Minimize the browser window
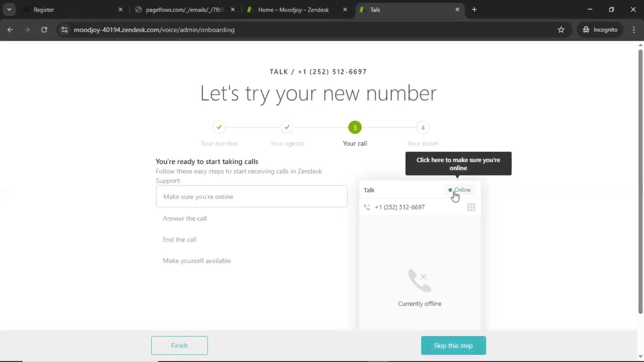 coord(590,10)
